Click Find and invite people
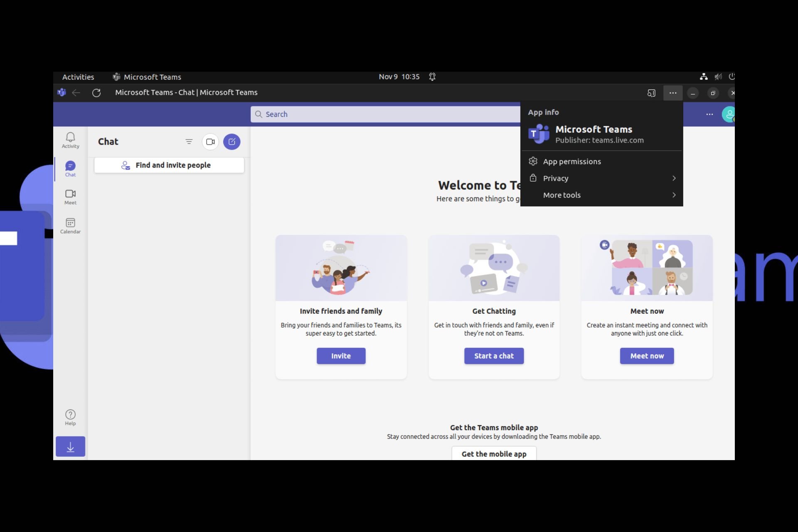The height and width of the screenshot is (532, 798). click(x=169, y=165)
